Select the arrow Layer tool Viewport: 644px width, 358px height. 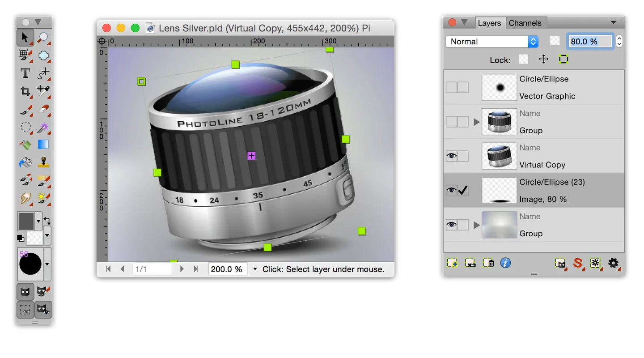click(25, 38)
